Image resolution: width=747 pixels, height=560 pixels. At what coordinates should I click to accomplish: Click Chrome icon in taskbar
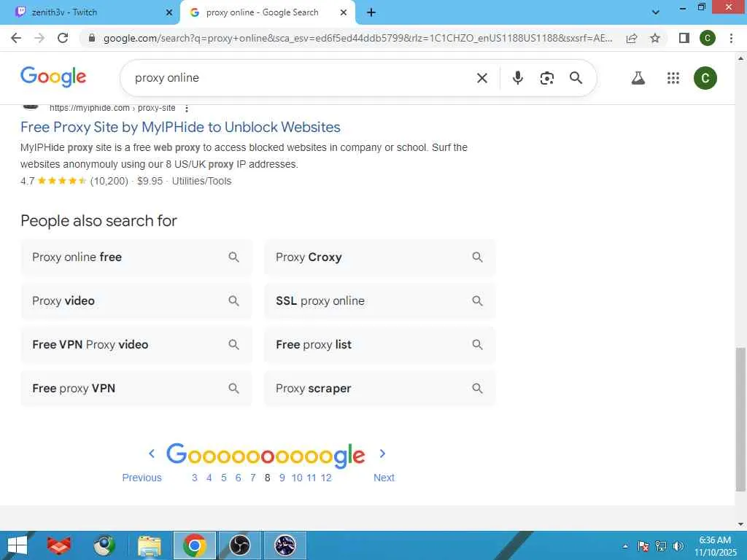tap(194, 545)
